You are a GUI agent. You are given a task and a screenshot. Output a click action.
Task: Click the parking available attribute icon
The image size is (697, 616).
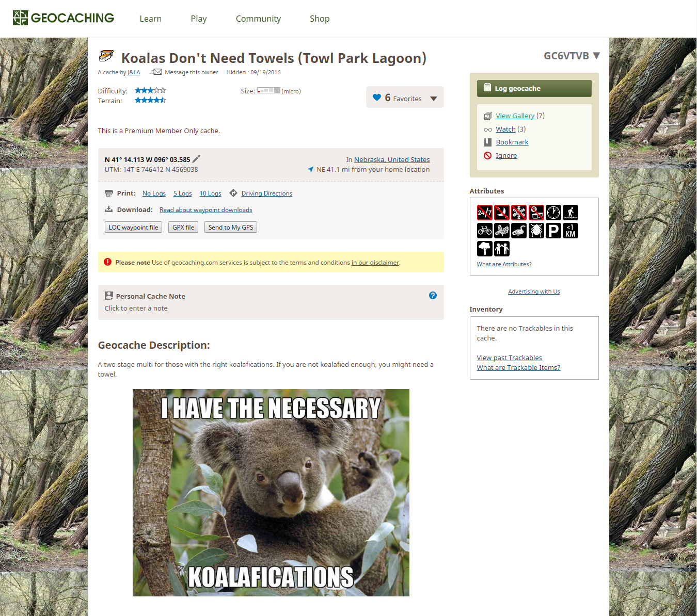click(553, 231)
